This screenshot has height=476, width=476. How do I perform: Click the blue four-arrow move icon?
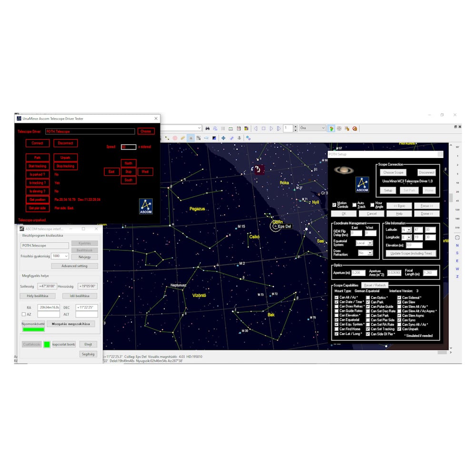click(223, 138)
